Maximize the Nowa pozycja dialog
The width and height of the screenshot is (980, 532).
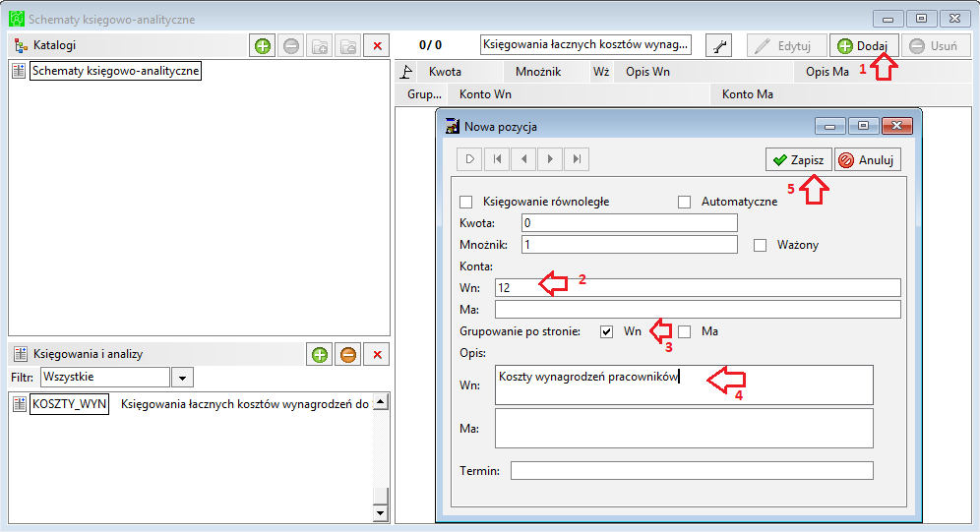pos(863,126)
